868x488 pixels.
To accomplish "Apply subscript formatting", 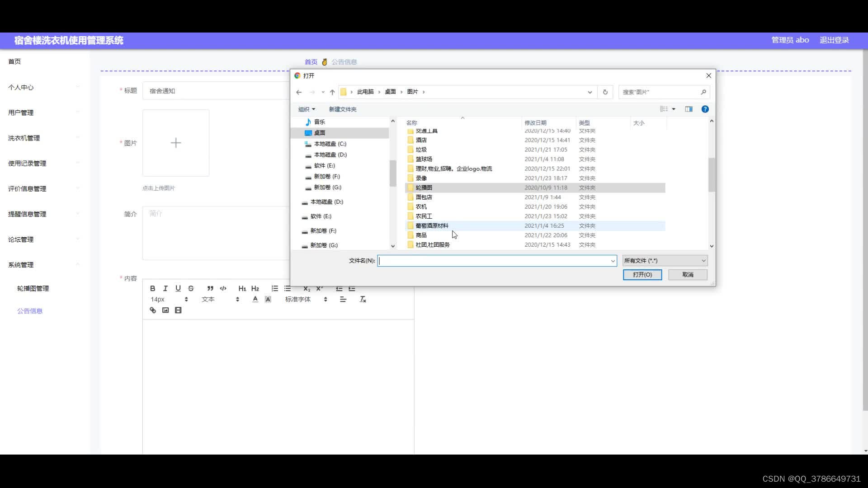I will click(307, 288).
